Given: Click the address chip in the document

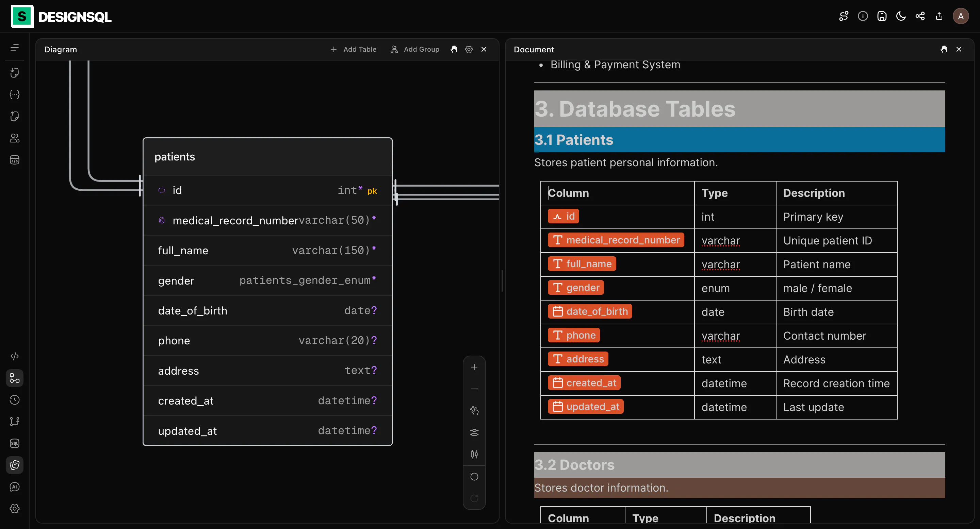Looking at the screenshot, I should 578,359.
